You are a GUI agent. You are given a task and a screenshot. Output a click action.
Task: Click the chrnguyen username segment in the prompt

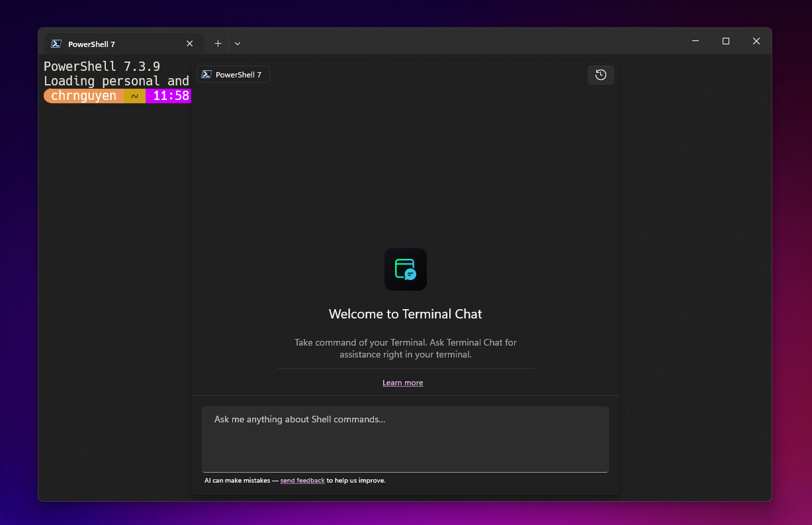pos(82,95)
